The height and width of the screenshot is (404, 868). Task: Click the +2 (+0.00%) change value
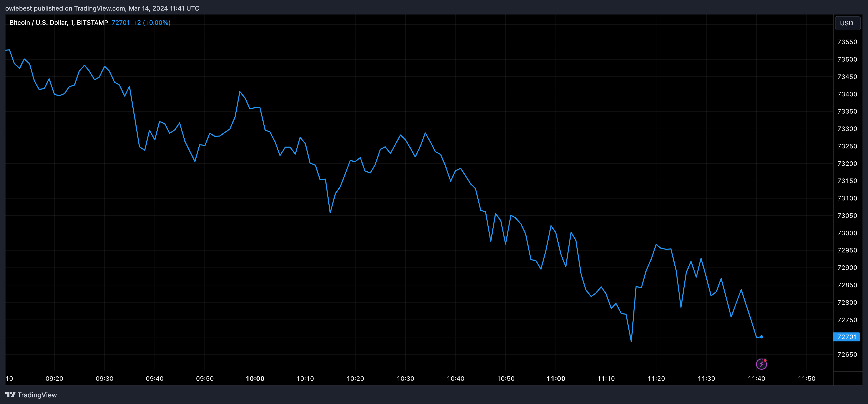152,22
